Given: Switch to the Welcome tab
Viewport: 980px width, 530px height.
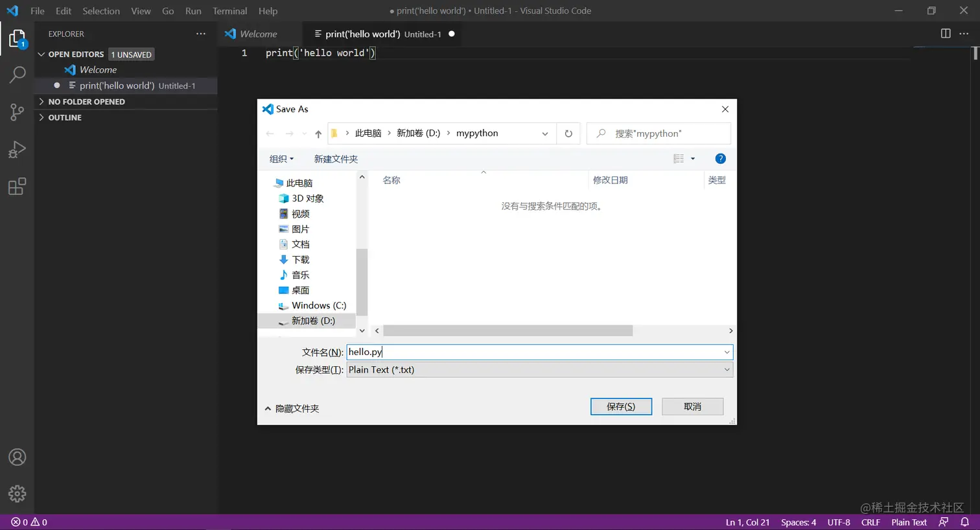Looking at the screenshot, I should (x=259, y=33).
